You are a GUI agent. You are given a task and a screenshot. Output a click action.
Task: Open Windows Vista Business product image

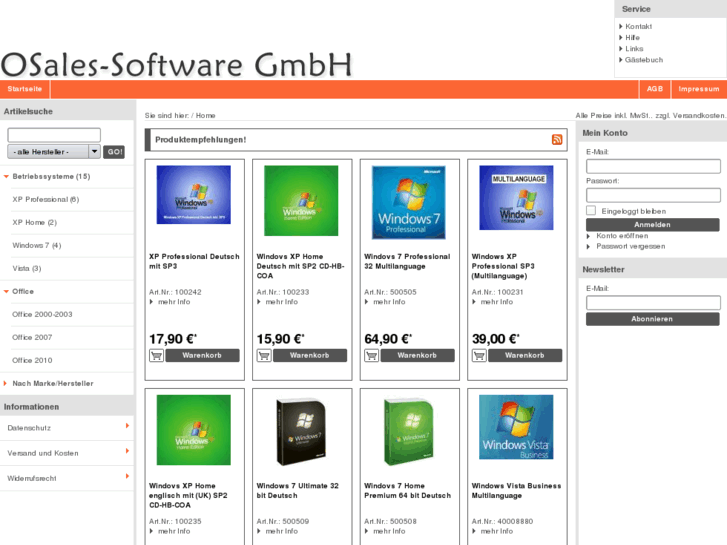coord(517,427)
